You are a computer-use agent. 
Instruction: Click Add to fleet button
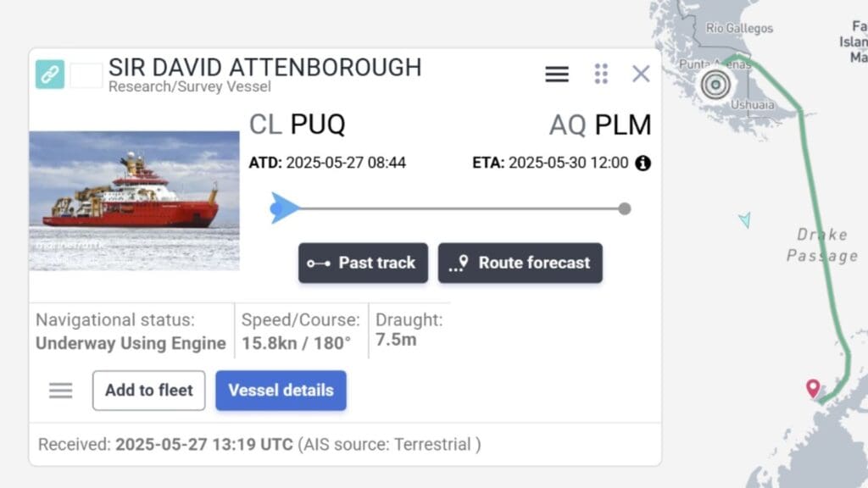(x=149, y=391)
